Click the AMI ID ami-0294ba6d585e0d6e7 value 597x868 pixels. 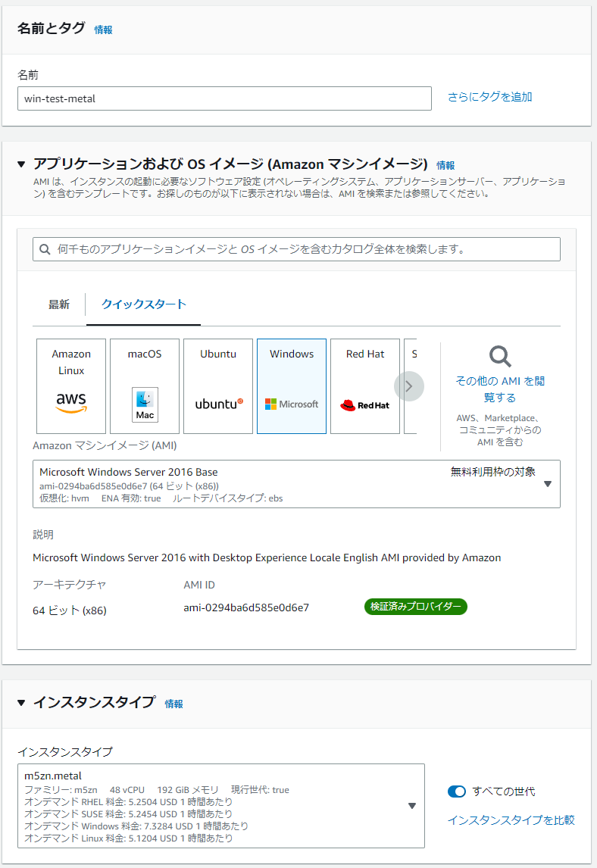(x=246, y=607)
